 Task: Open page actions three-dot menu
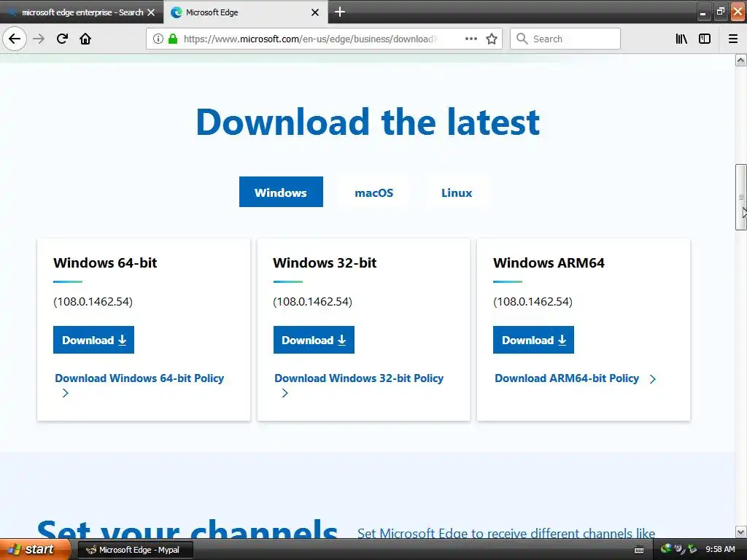click(471, 39)
